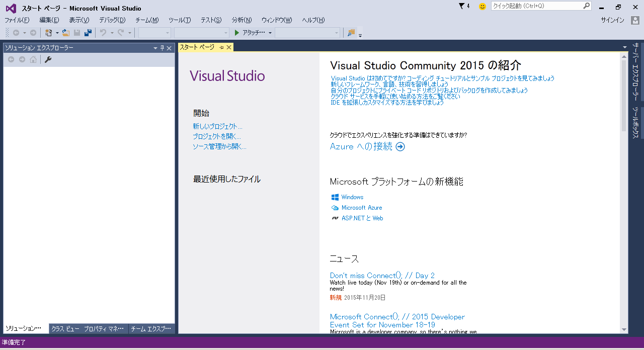Viewport: 644px width, 350px height.
Task: Open Solution Explorer window position dropdown
Action: point(155,48)
